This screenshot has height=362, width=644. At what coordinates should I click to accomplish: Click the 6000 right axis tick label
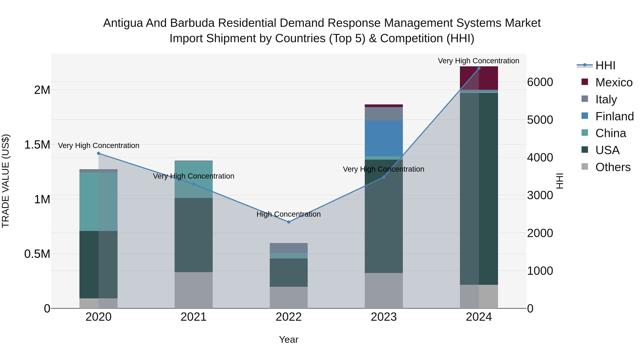coord(540,82)
